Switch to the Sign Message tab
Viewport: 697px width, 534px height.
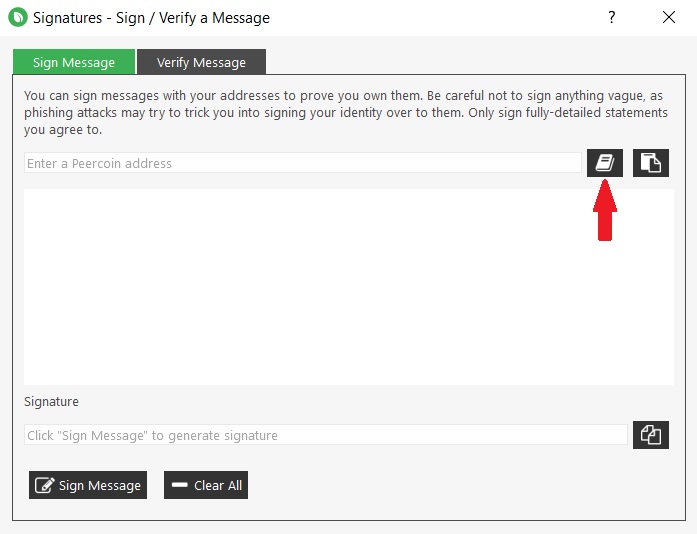pos(74,62)
